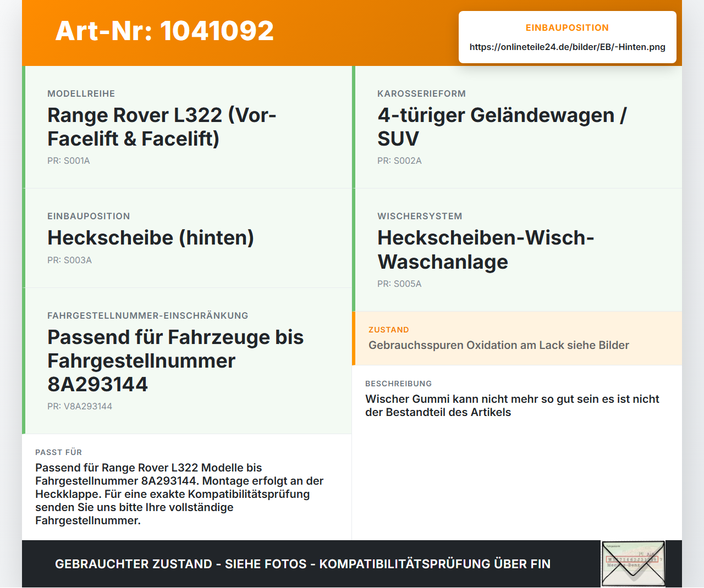Click the onlineteile24.de Hinten.png URL
704x588 pixels.
568,47
